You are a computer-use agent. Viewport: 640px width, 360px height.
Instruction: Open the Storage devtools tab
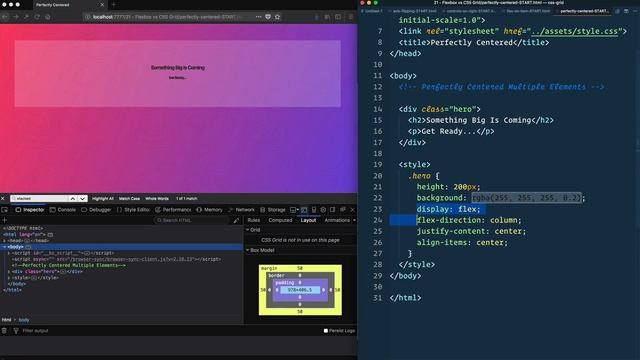(273, 210)
